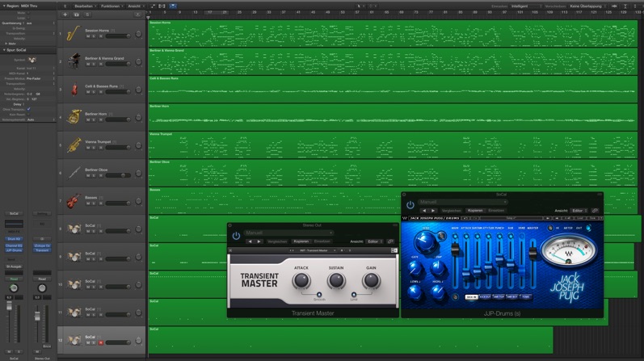The image size is (644, 361).
Task: Click the link icon in Transient Master window
Action: pos(390,241)
